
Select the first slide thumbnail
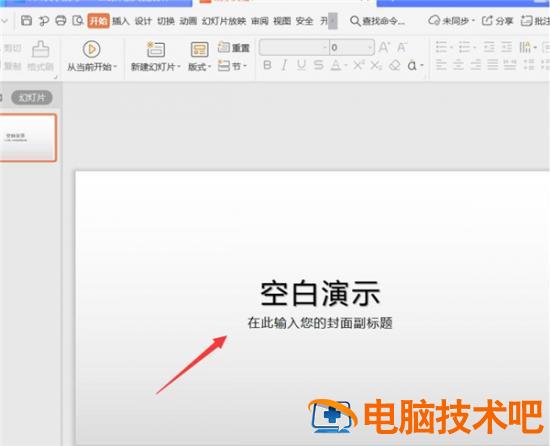point(28,137)
